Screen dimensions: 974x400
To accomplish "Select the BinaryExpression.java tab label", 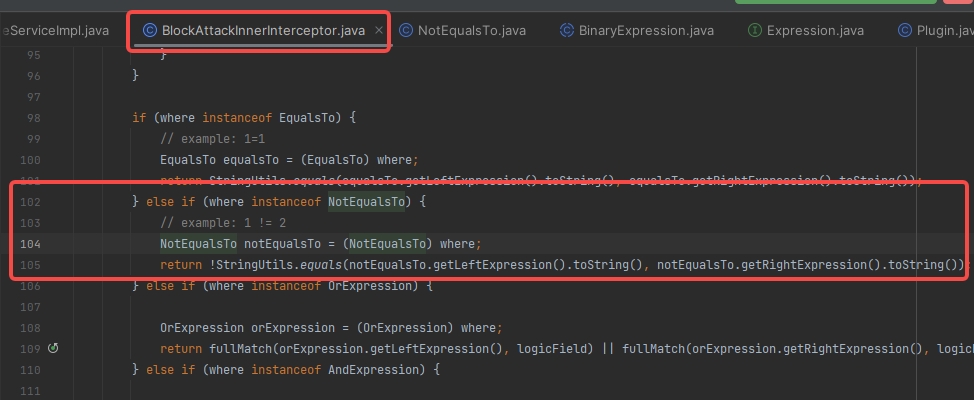I will [x=646, y=31].
